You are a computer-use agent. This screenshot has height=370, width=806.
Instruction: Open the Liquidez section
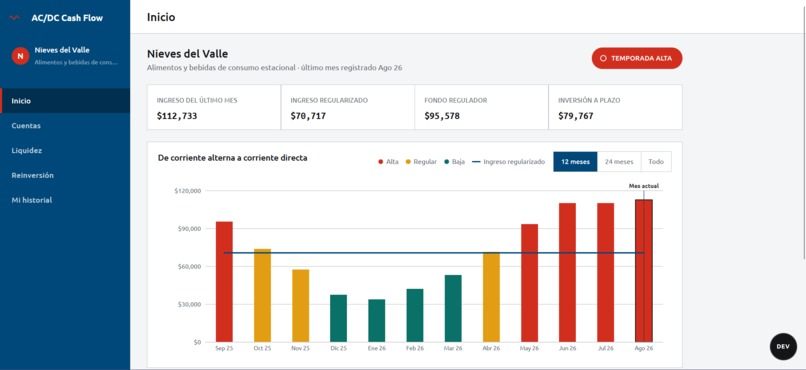point(65,151)
